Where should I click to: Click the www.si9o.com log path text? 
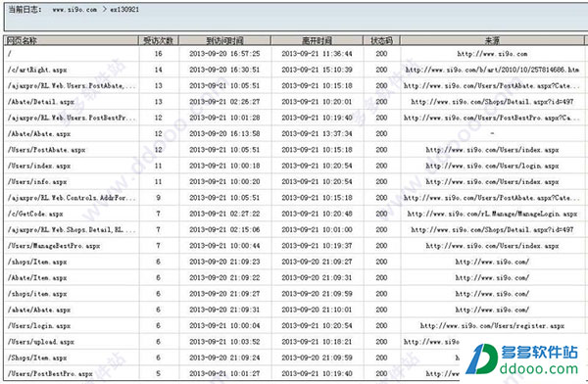[74, 10]
